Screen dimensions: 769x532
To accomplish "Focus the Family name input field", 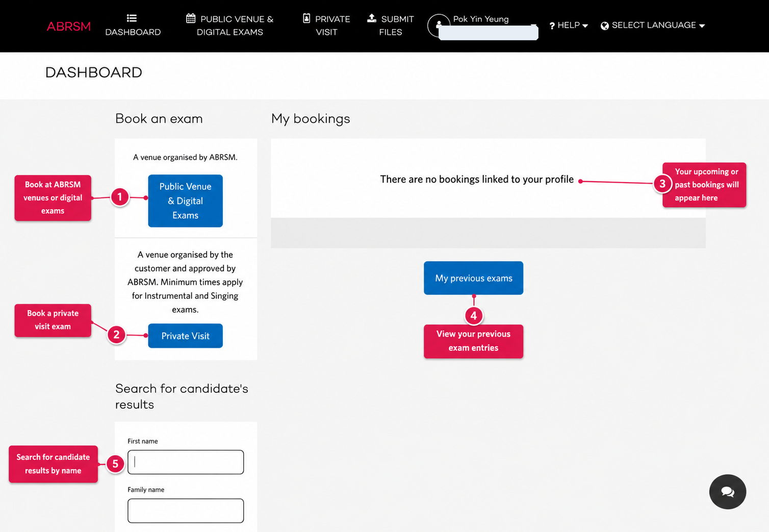I will [186, 511].
